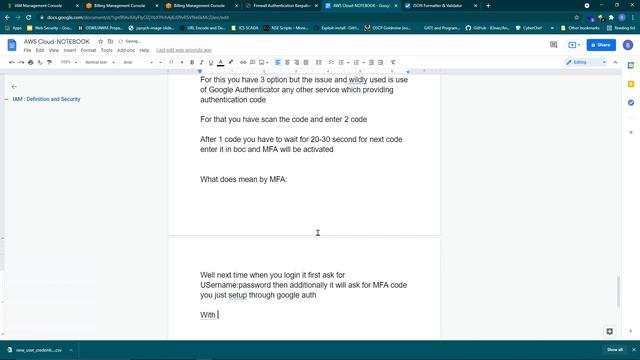Open line and paragraph spacing

(319, 62)
